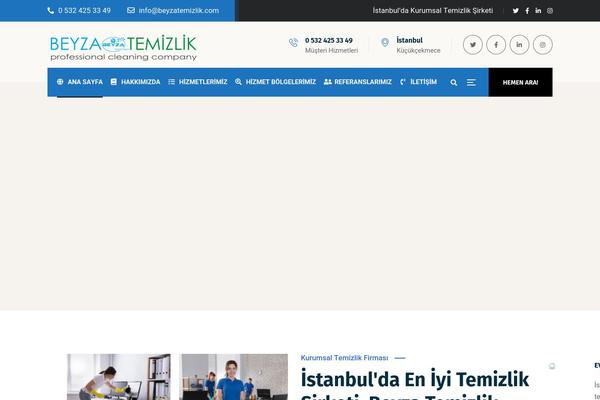
Task: Open the HİZMETLERİMİZ menu item
Action: tap(198, 82)
